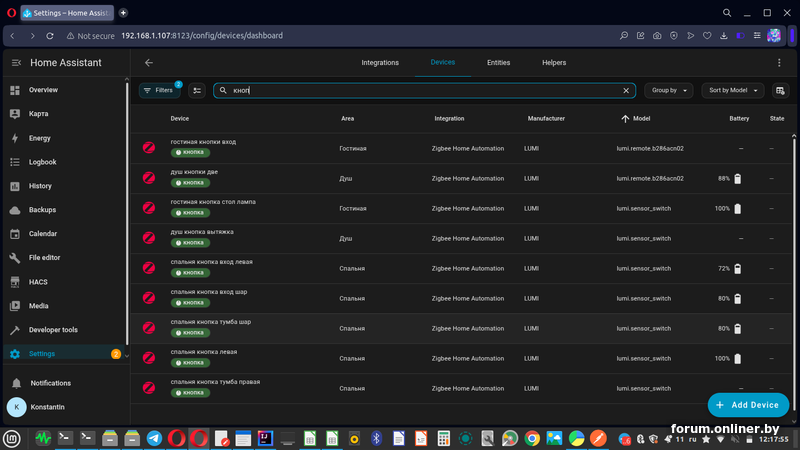Viewport: 800px width, 450px height.
Task: Switch to the Entities tab
Action: pyautogui.click(x=498, y=62)
